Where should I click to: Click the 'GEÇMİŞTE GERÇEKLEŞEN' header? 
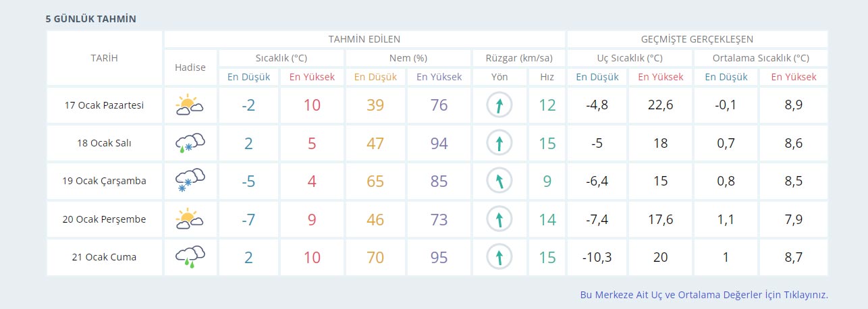click(697, 39)
